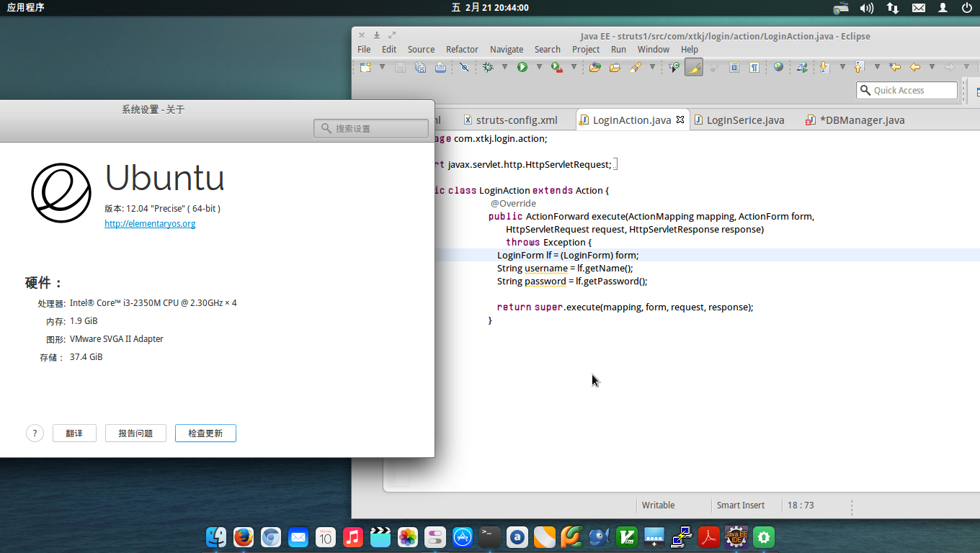
Task: Switch to the LoginSerice.java tab
Action: click(745, 120)
